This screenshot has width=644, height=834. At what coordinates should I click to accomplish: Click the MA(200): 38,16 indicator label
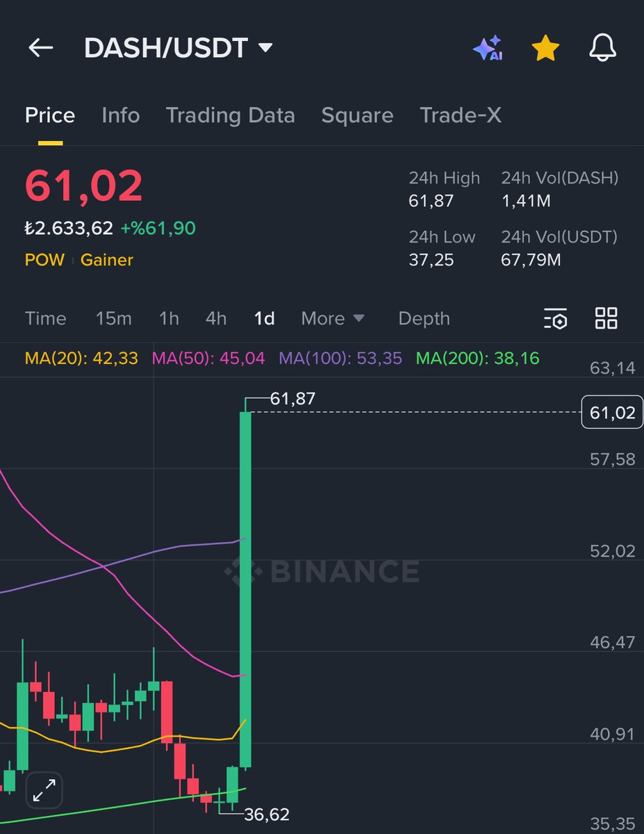click(x=478, y=359)
